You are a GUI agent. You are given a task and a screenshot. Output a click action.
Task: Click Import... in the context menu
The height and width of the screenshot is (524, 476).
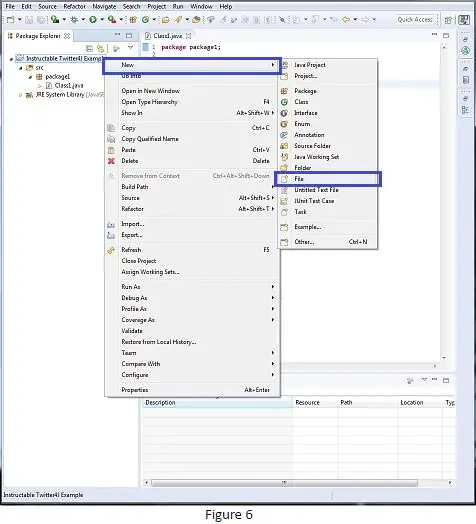(192, 224)
